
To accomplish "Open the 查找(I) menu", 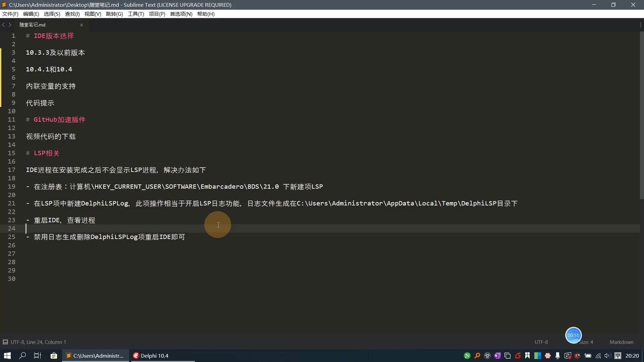I will 72,14.
